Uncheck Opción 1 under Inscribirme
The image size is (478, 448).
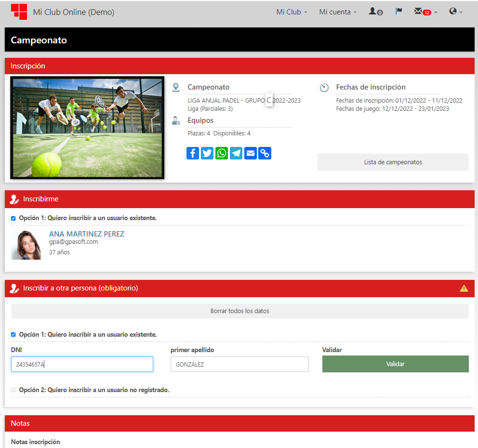click(x=13, y=218)
